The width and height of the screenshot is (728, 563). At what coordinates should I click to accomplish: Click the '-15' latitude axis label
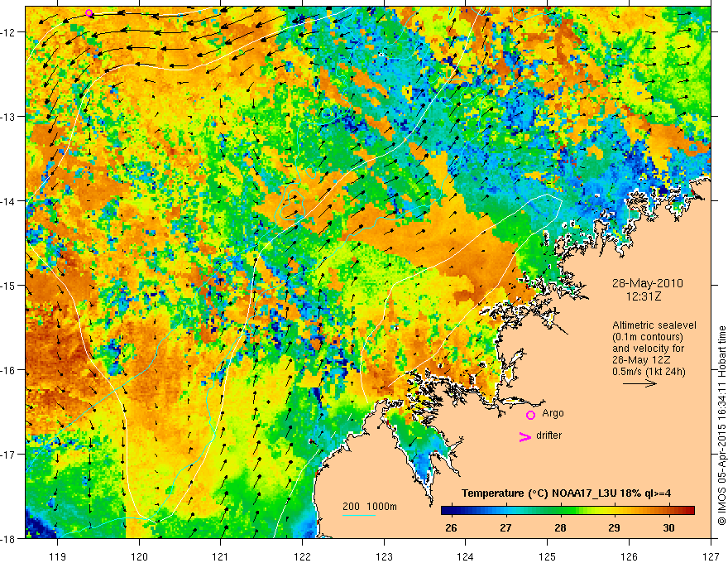coord(8,285)
